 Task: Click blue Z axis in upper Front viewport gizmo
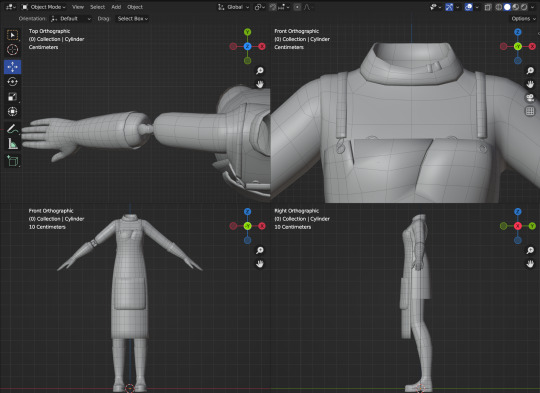click(518, 32)
